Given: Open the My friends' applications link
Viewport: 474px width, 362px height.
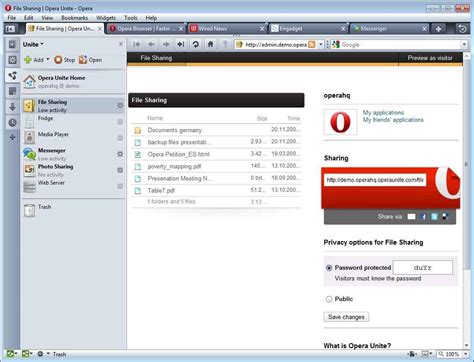Looking at the screenshot, I should coord(393,120).
